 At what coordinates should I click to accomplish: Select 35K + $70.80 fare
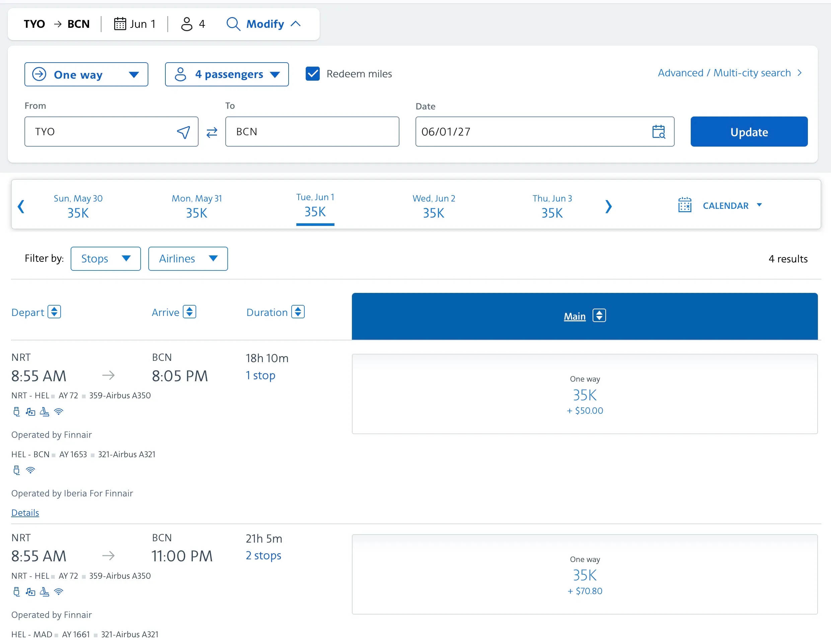[x=585, y=574]
